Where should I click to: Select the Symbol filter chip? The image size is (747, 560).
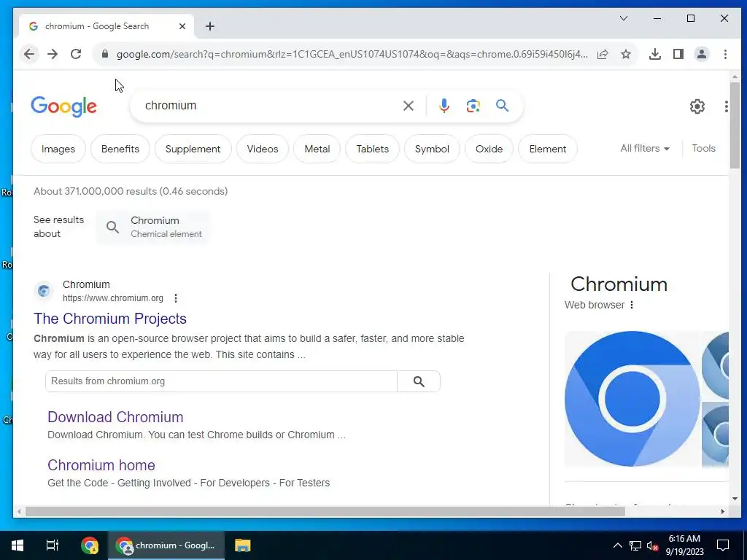tap(432, 149)
